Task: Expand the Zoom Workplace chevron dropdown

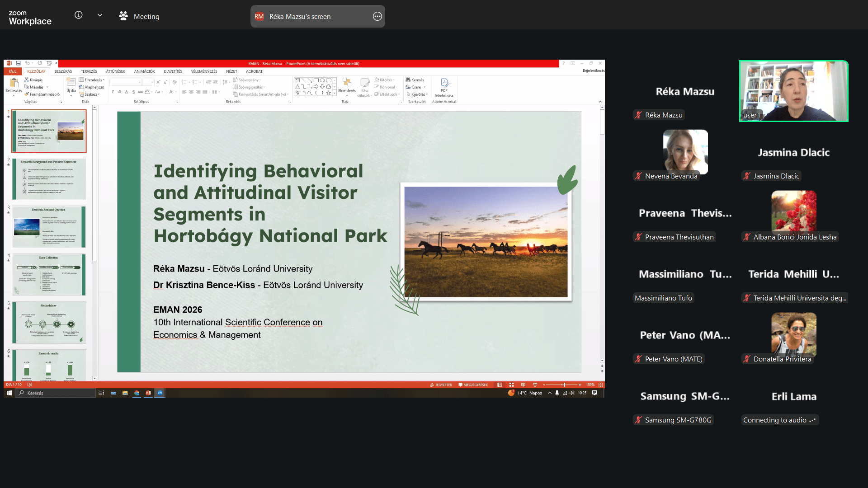Action: tap(100, 15)
